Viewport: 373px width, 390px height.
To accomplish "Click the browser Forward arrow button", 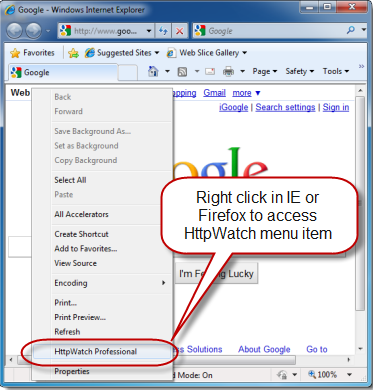I will tap(33, 31).
